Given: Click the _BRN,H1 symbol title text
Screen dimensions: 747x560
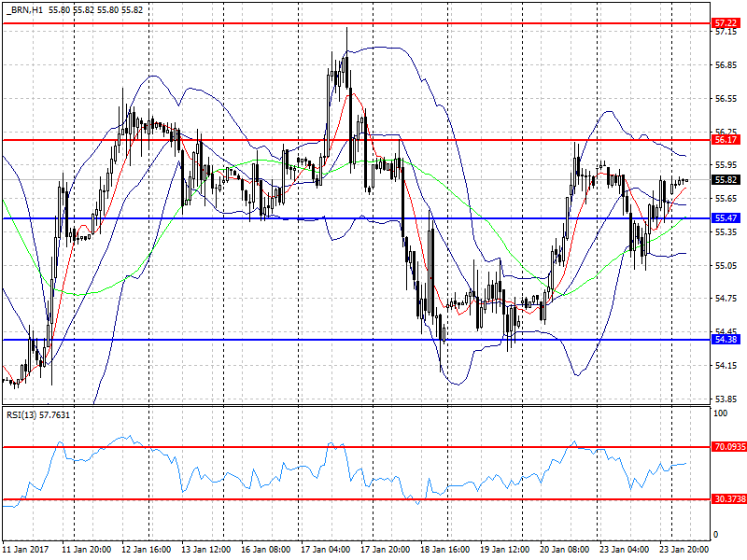Looking at the screenshot, I should point(24,10).
